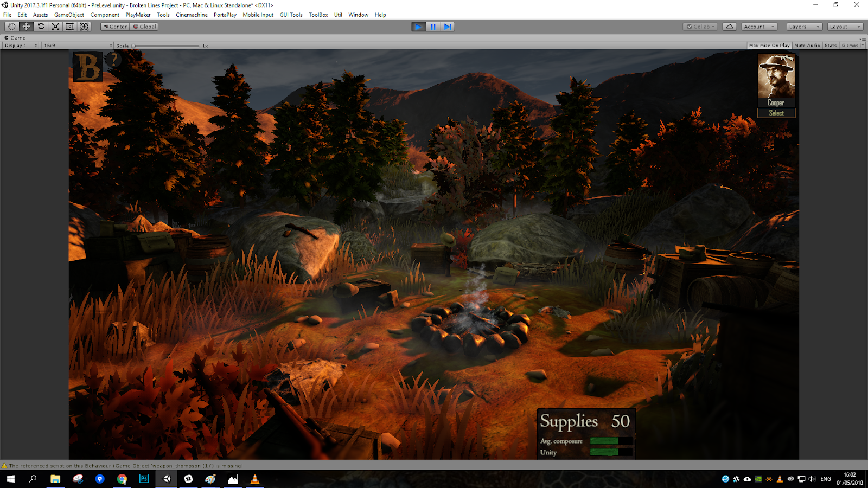This screenshot has height=488, width=868.
Task: Click the Cooper character portrait
Action: [x=776, y=76]
